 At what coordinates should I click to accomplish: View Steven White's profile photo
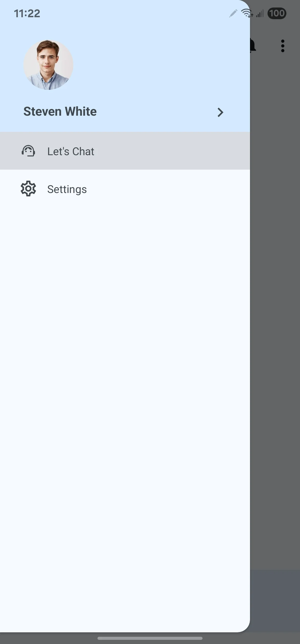[48, 65]
